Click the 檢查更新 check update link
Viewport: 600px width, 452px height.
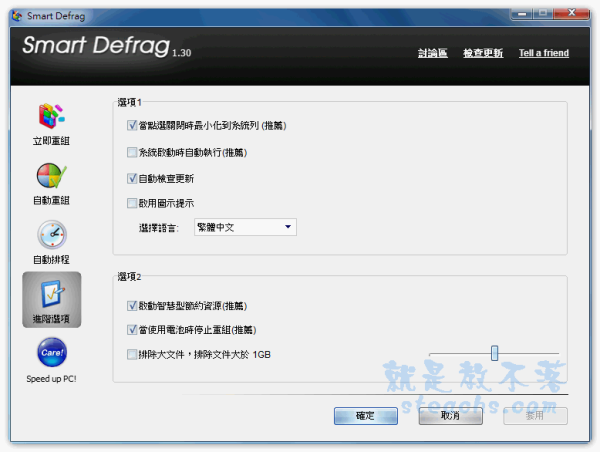[483, 53]
